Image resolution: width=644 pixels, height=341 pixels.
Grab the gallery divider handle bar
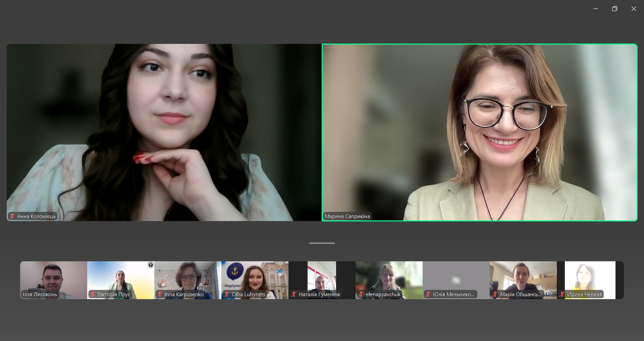pyautogui.click(x=322, y=243)
